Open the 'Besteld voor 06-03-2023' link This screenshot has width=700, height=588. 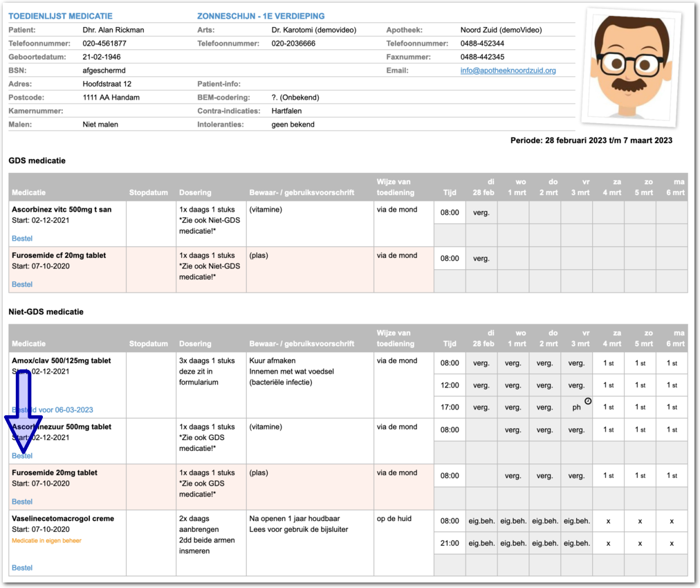tap(53, 410)
